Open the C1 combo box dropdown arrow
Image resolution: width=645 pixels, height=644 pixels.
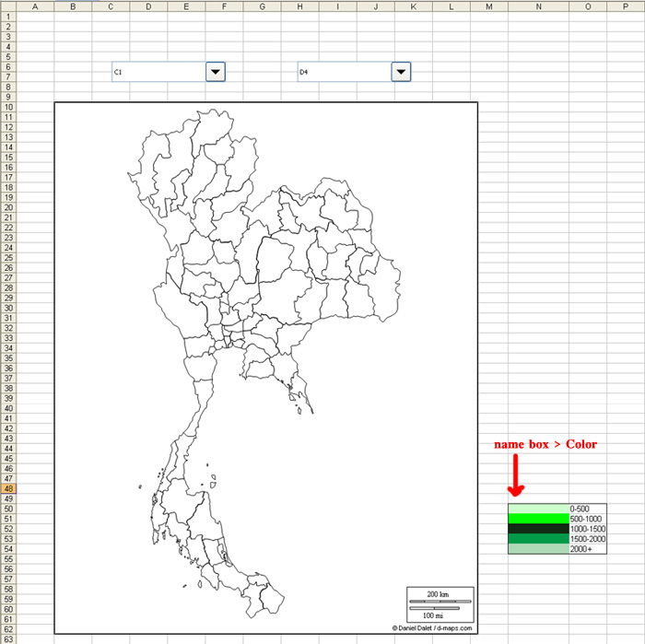coord(215,72)
